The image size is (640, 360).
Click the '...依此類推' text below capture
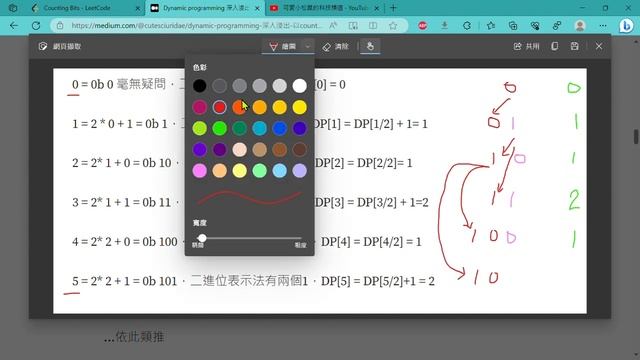tap(134, 337)
